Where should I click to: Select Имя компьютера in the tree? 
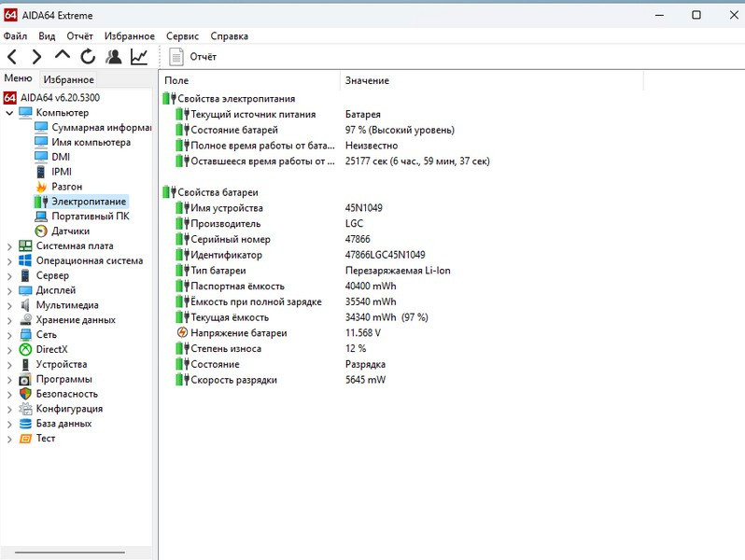pos(91,142)
